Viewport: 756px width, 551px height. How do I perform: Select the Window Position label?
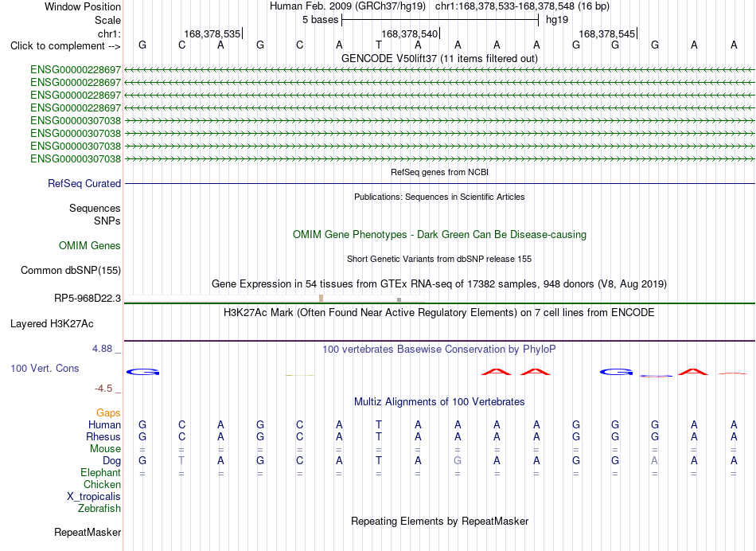click(x=83, y=6)
